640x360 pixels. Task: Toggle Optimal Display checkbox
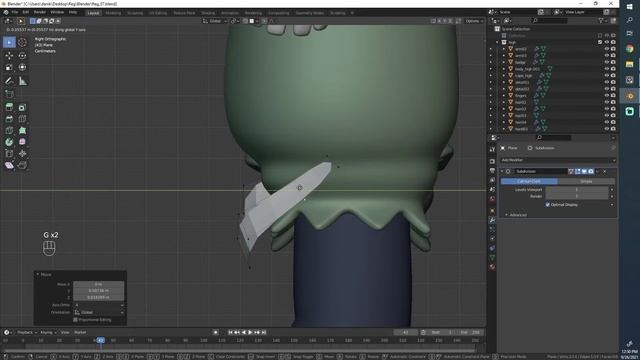click(547, 204)
